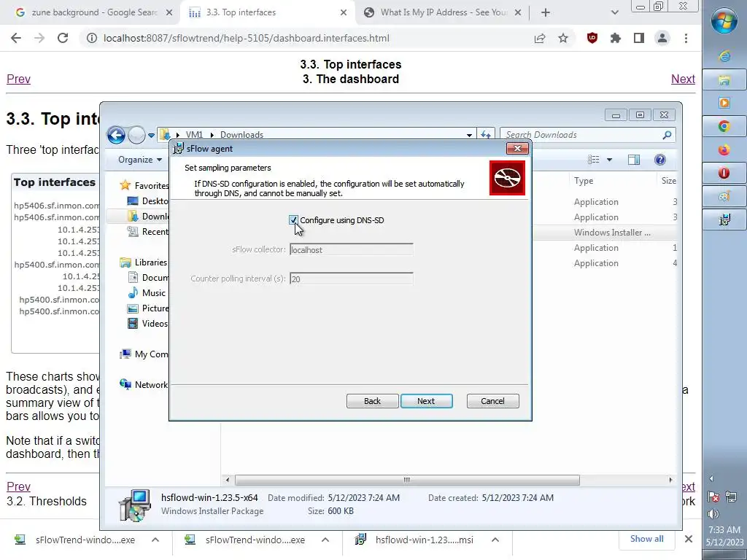Click the red sFlow agent logo

tap(507, 178)
